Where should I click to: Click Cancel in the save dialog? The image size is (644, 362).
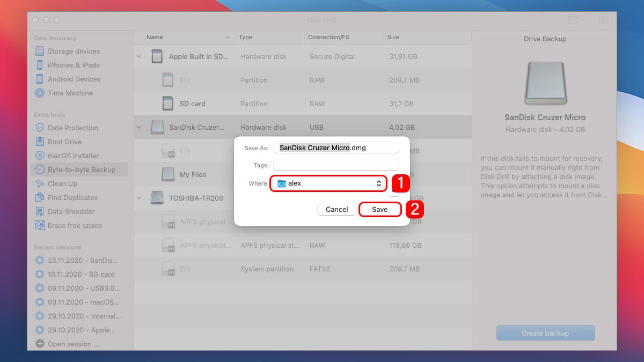(337, 210)
